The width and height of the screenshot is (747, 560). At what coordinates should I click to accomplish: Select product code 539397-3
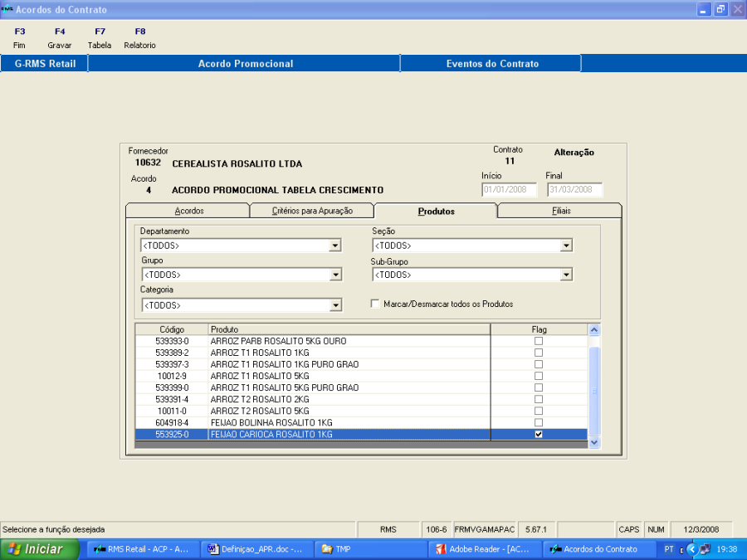pos(172,364)
